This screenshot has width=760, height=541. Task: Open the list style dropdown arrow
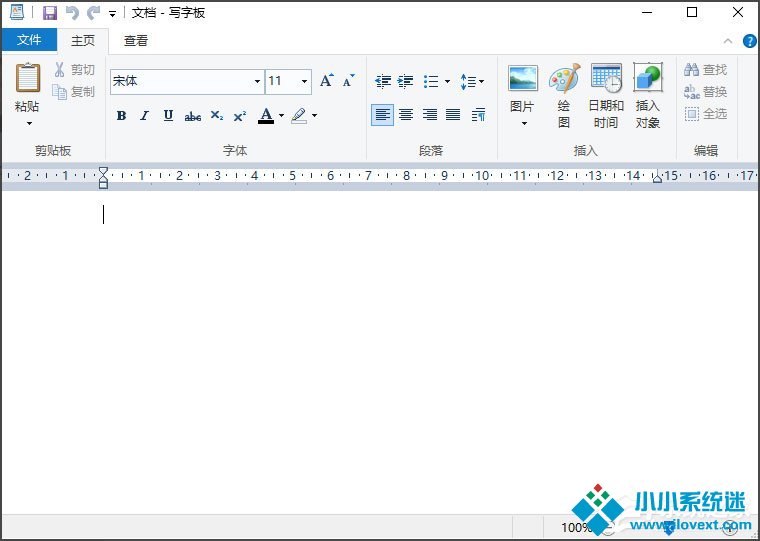(447, 81)
